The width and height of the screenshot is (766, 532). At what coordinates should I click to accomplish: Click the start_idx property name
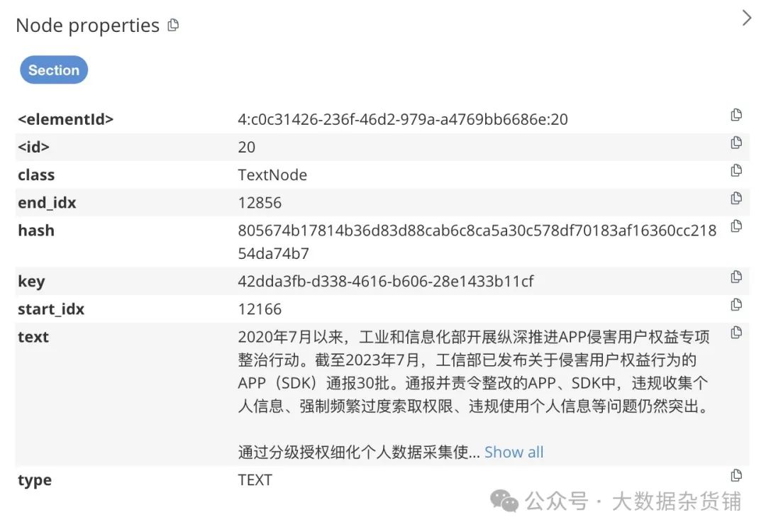click(51, 309)
